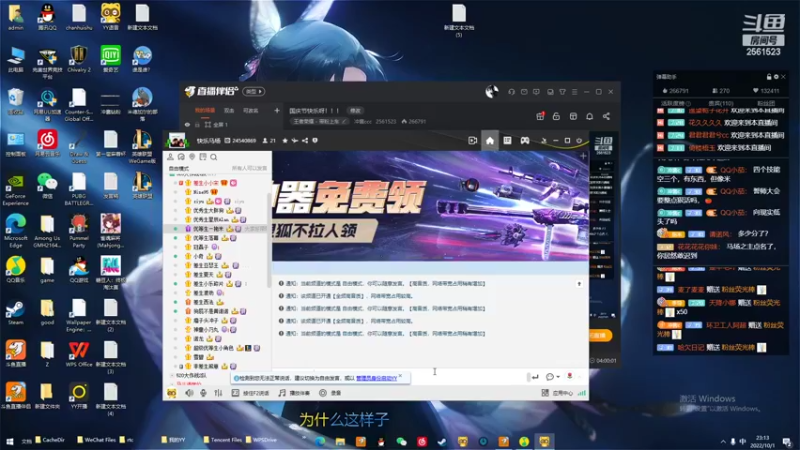Click the clock in the taskbar
Screen dimensions: 800x450
pyautogui.click(x=762, y=441)
